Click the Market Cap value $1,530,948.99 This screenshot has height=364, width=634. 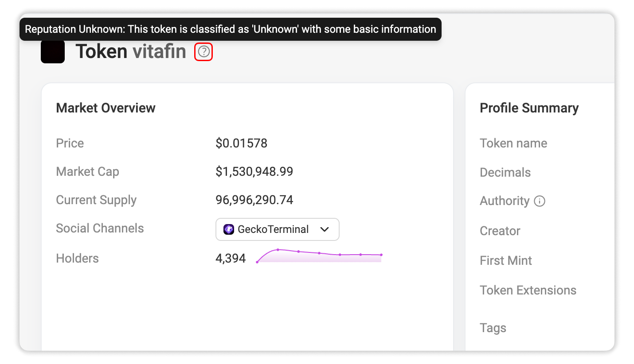pos(254,172)
